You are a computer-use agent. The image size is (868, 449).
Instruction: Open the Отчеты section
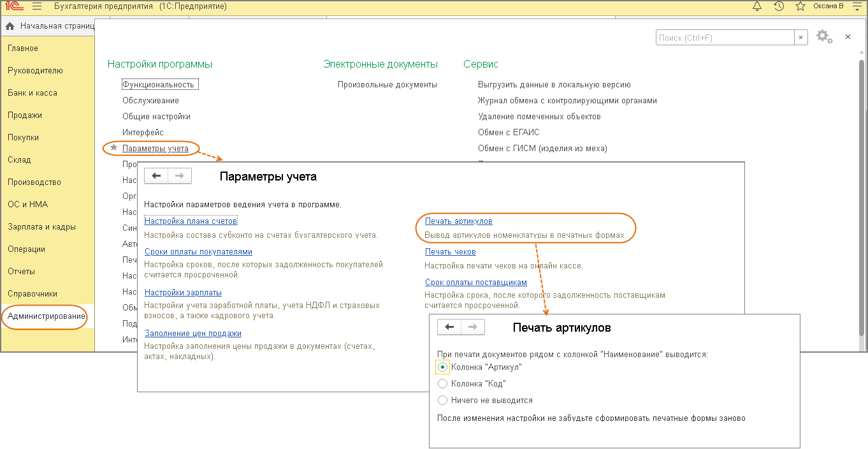[21, 272]
